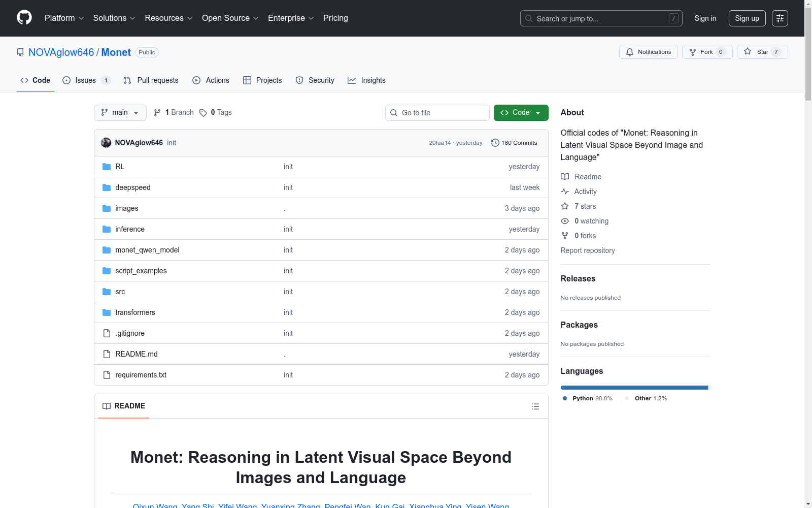
Task: Open the images folder icon
Action: pos(107,208)
